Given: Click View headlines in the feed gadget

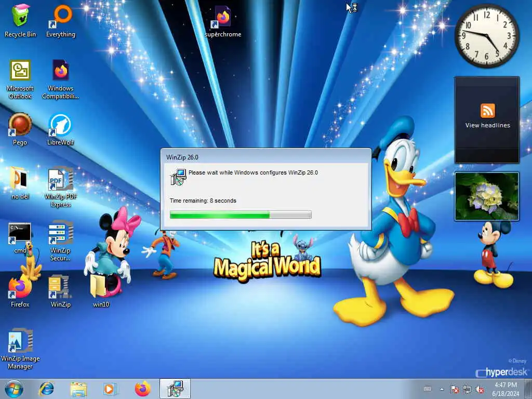Looking at the screenshot, I should 487,125.
